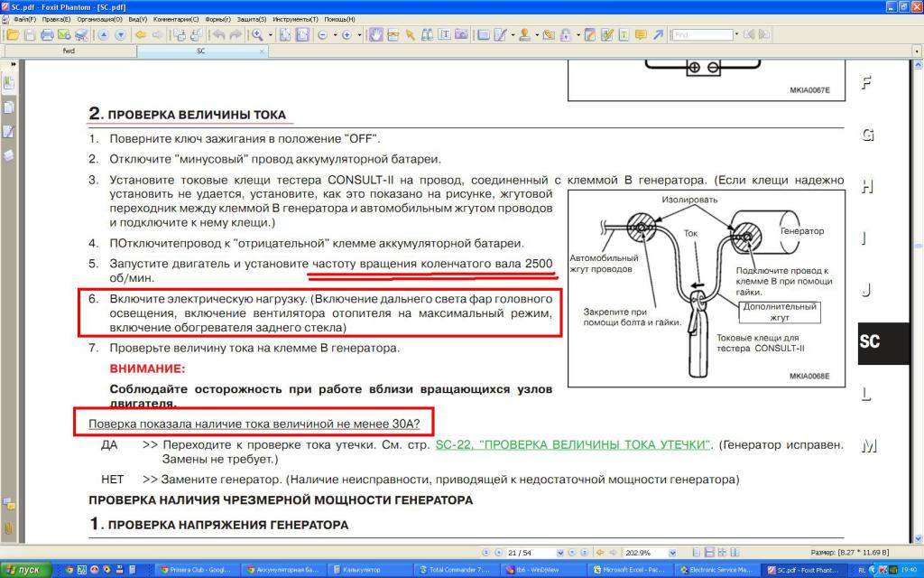This screenshot has height=578, width=924.
Task: Open the page number dropdown in status bar
Action: [559, 553]
